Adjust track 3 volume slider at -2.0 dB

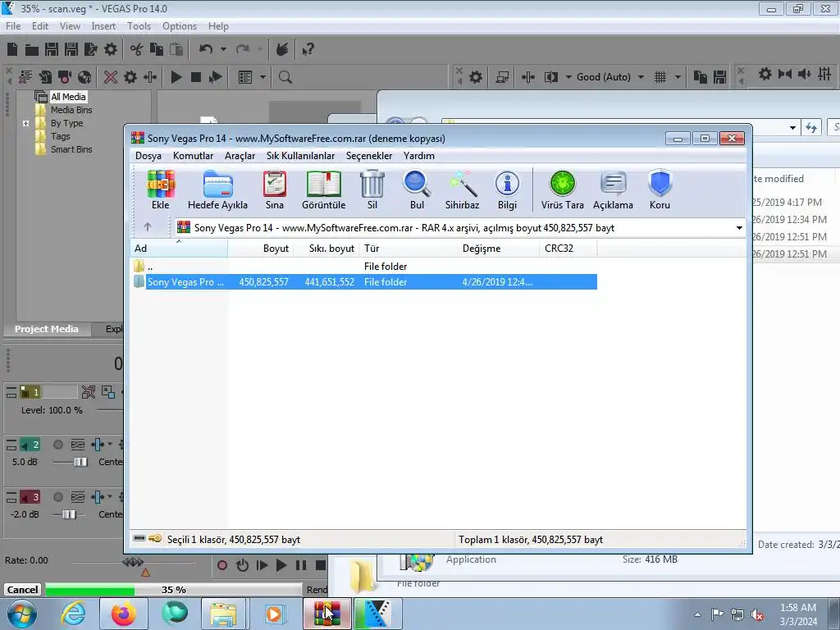69,514
